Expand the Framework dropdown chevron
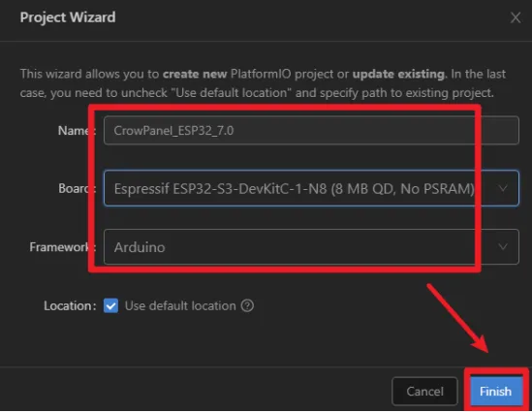 coord(503,246)
